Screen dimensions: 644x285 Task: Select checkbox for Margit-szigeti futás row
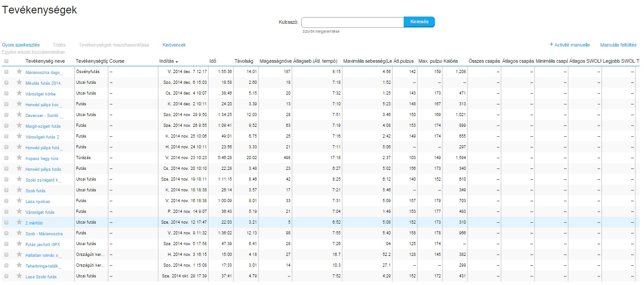tap(6, 126)
